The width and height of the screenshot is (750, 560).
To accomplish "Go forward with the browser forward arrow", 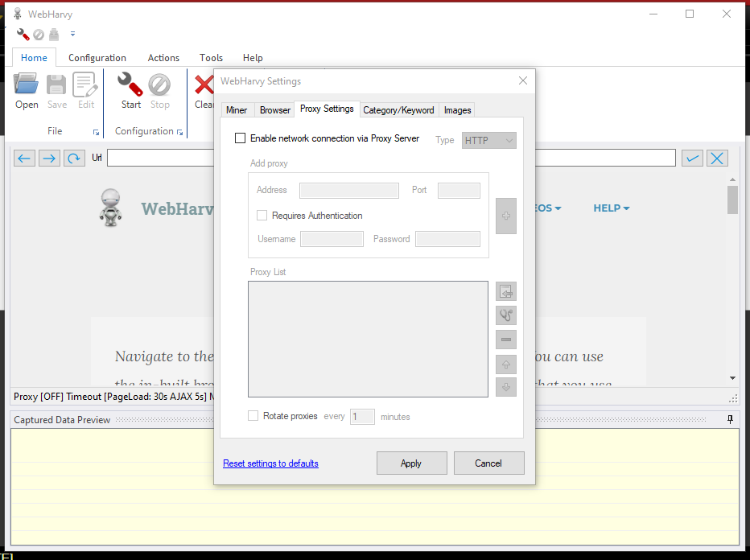I will point(49,158).
